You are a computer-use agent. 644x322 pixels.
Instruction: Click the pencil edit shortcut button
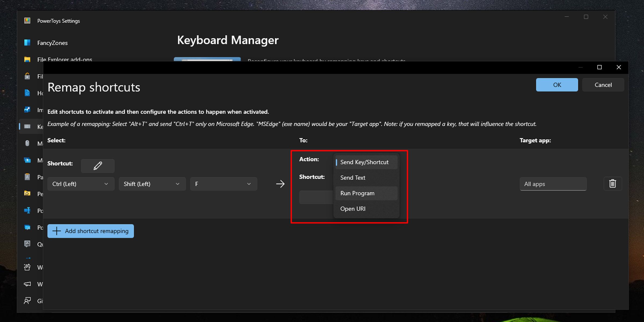tap(98, 166)
